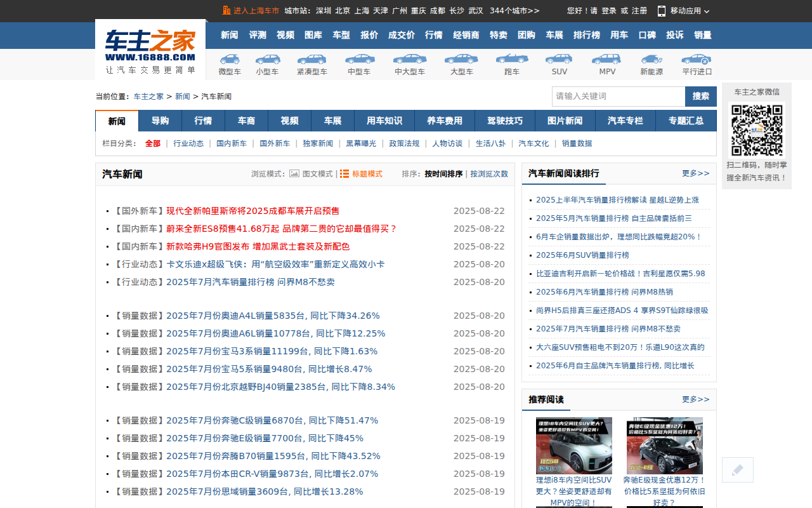Open 报价 in the top navigation
The height and width of the screenshot is (508, 812).
tap(369, 35)
